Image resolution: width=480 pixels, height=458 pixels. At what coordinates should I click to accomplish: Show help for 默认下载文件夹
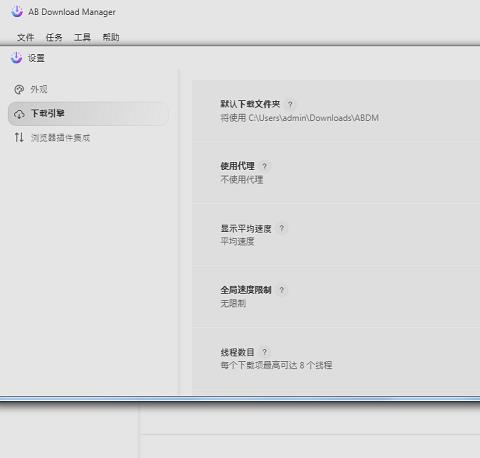tap(290, 104)
